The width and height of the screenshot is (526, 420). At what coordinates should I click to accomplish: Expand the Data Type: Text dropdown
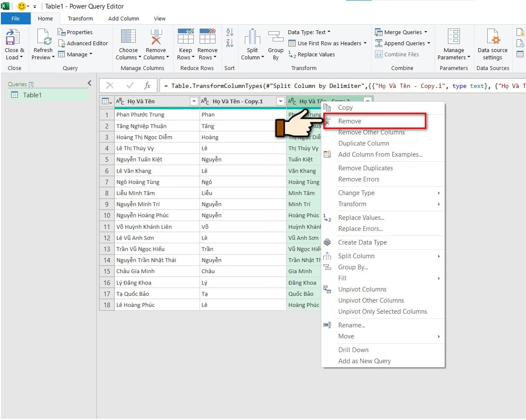(309, 32)
